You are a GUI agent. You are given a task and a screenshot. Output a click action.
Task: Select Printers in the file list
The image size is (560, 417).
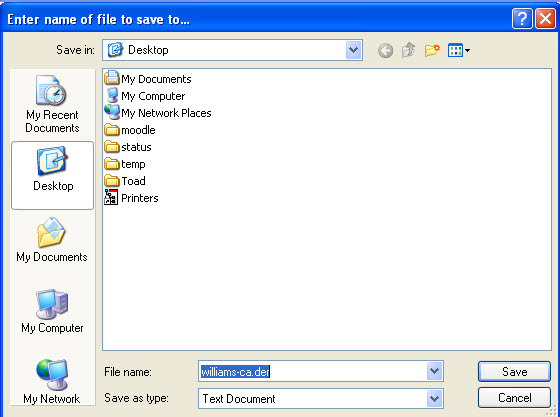[x=131, y=198]
